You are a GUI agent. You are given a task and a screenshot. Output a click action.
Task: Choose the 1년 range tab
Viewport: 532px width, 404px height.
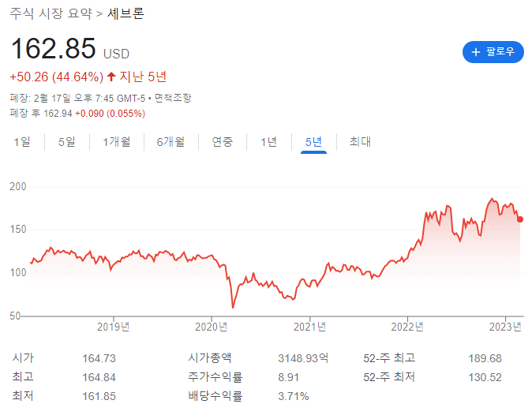pos(268,142)
